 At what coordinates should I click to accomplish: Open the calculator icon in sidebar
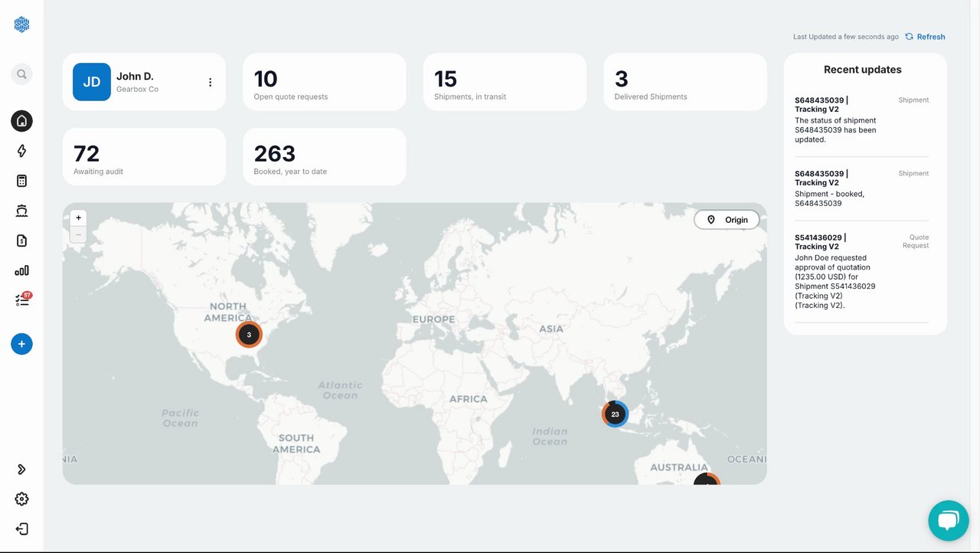(21, 181)
